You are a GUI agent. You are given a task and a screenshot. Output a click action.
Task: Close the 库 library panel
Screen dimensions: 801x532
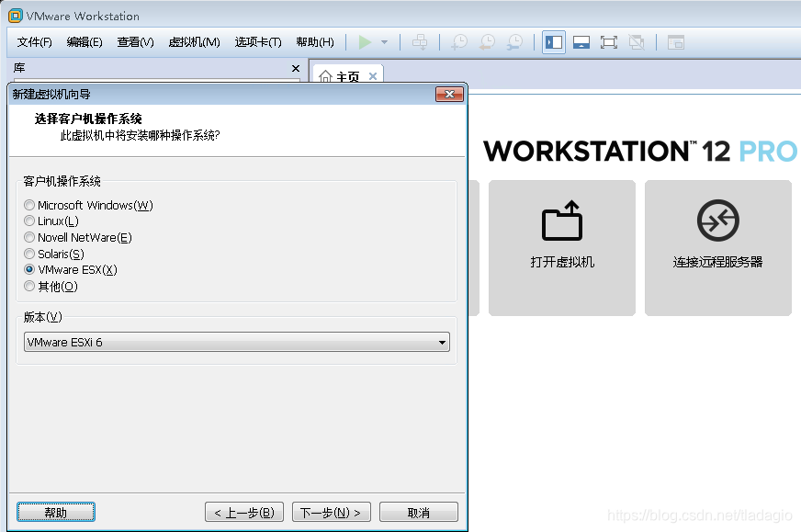295,68
